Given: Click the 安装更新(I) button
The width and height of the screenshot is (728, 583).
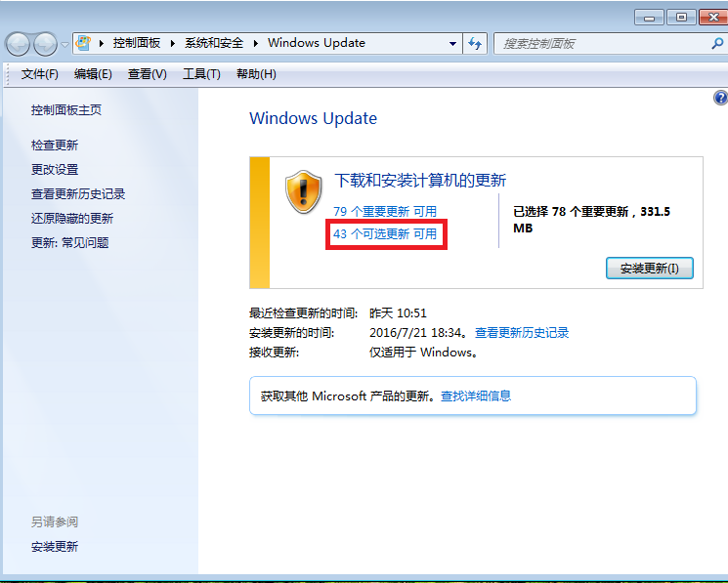Looking at the screenshot, I should tap(650, 269).
